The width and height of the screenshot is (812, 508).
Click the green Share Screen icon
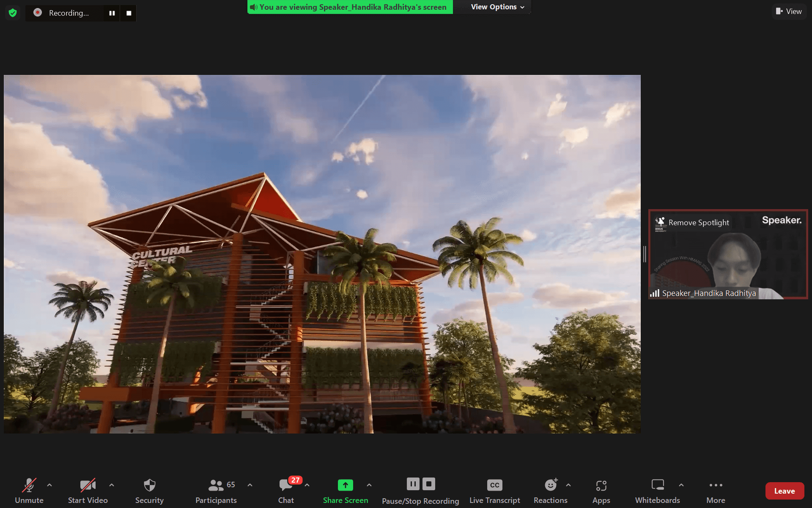[346, 485]
